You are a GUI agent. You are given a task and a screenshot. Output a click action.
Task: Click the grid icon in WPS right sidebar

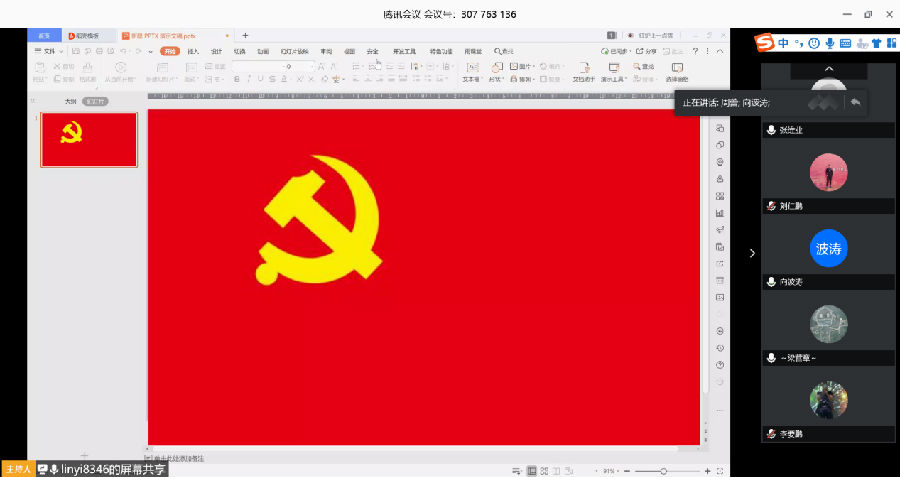[x=720, y=196]
